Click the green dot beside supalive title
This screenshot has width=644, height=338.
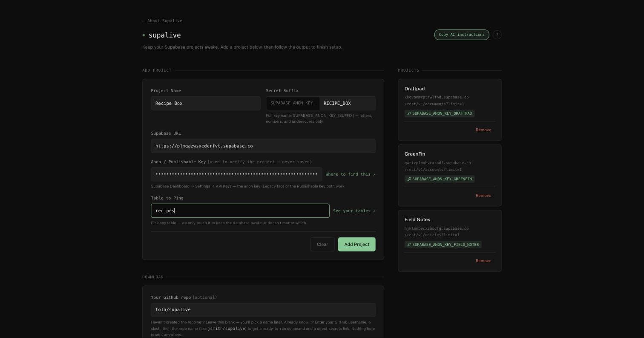[144, 35]
